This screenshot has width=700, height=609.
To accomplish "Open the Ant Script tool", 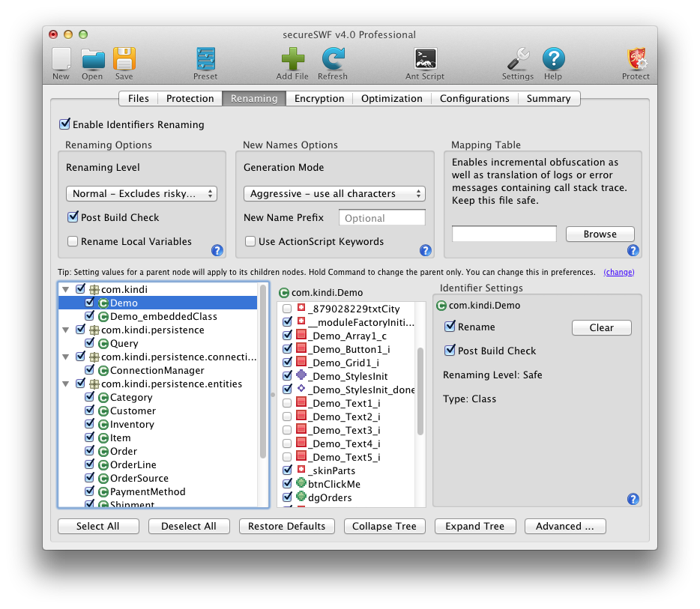I will 425,60.
